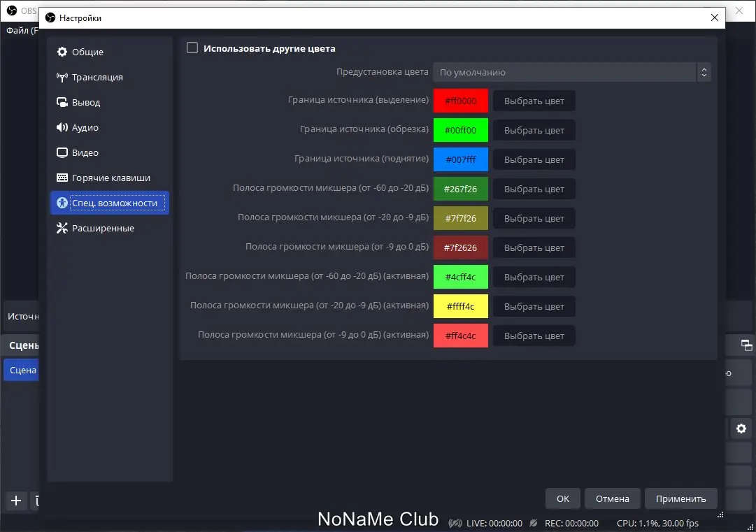Click the Горячие клавиши keyboard icon
Screen dimensions: 756x532
62,178
